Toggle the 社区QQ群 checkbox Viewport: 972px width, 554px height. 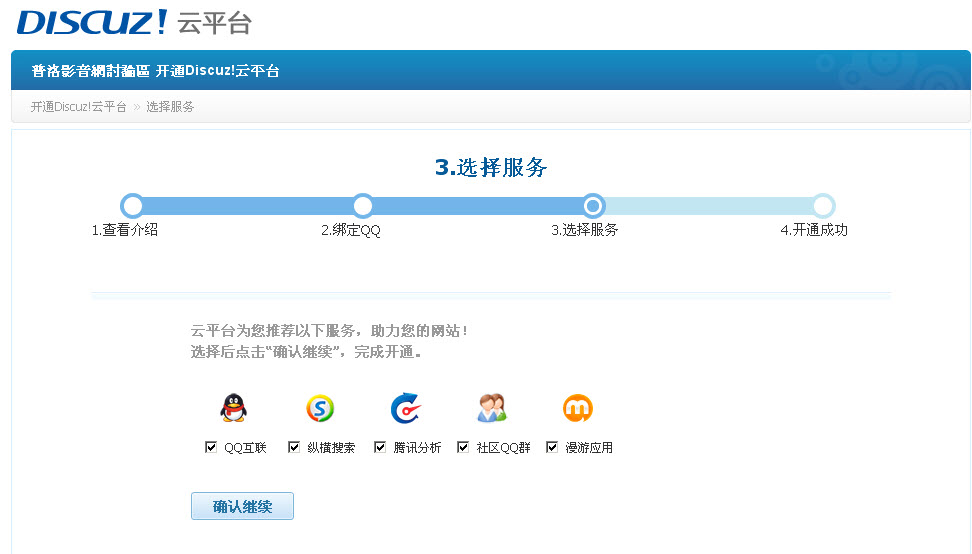pos(463,447)
